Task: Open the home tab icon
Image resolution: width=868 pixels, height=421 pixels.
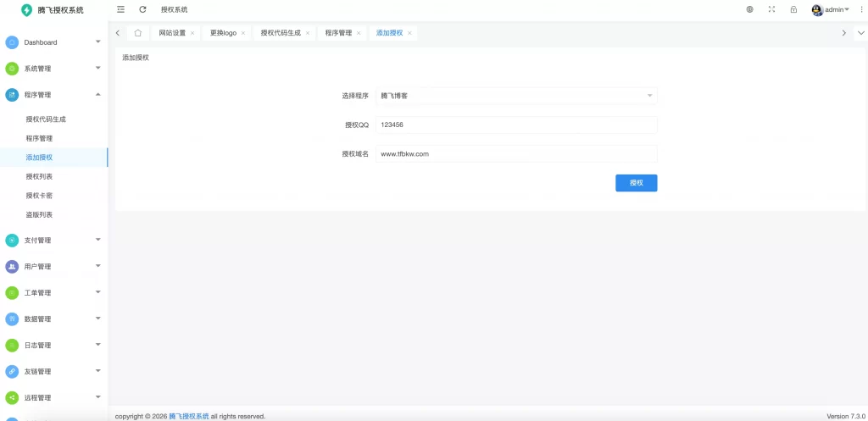Action: (x=137, y=33)
